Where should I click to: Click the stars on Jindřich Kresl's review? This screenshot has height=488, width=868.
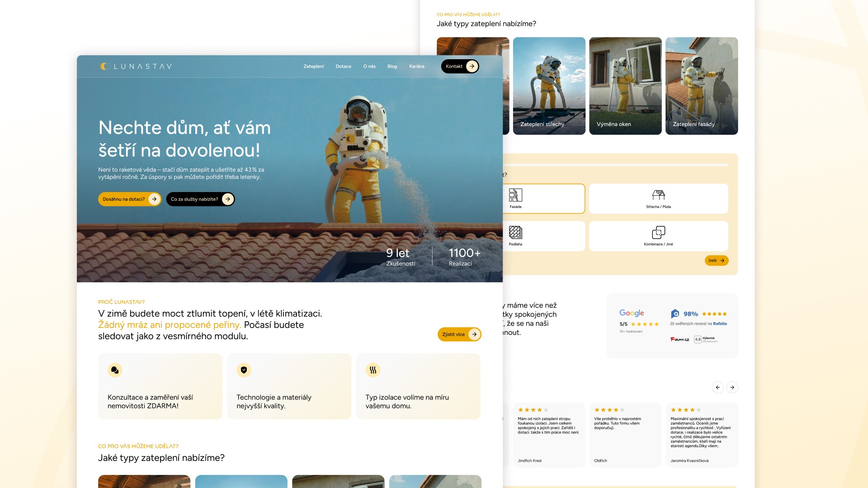pyautogui.click(x=533, y=410)
